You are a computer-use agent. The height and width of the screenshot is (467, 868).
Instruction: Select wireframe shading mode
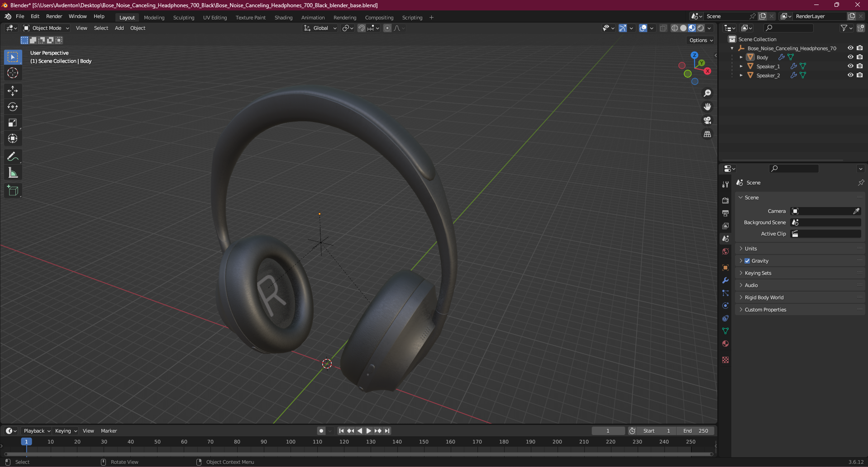click(675, 28)
